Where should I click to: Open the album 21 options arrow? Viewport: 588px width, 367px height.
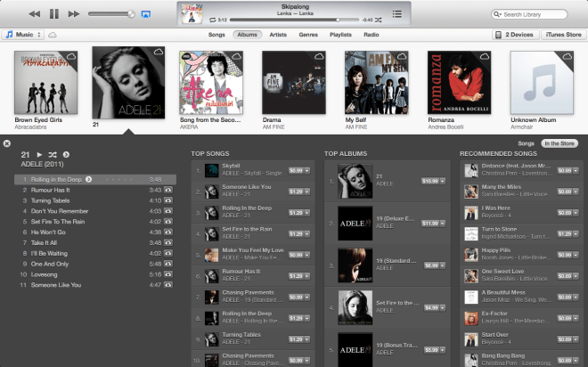(66, 155)
